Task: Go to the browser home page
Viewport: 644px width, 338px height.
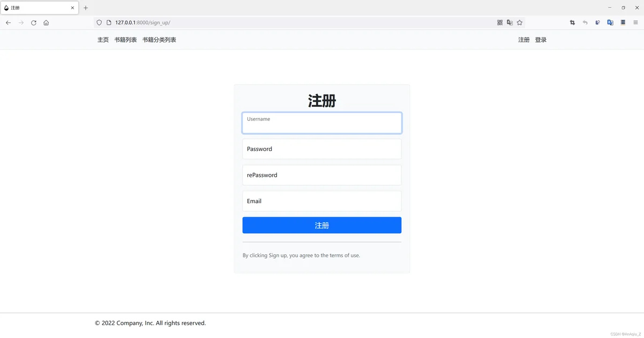Action: coord(46,23)
